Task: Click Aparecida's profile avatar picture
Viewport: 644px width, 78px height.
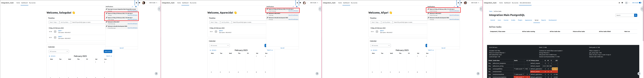Action: 304,3
